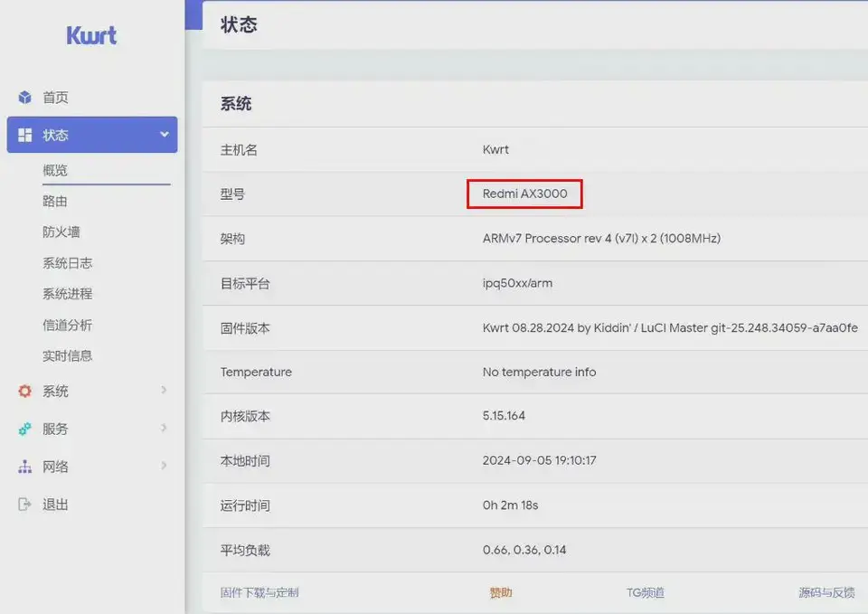Click the 架构 label
Image resolution: width=868 pixels, height=614 pixels.
coord(232,239)
